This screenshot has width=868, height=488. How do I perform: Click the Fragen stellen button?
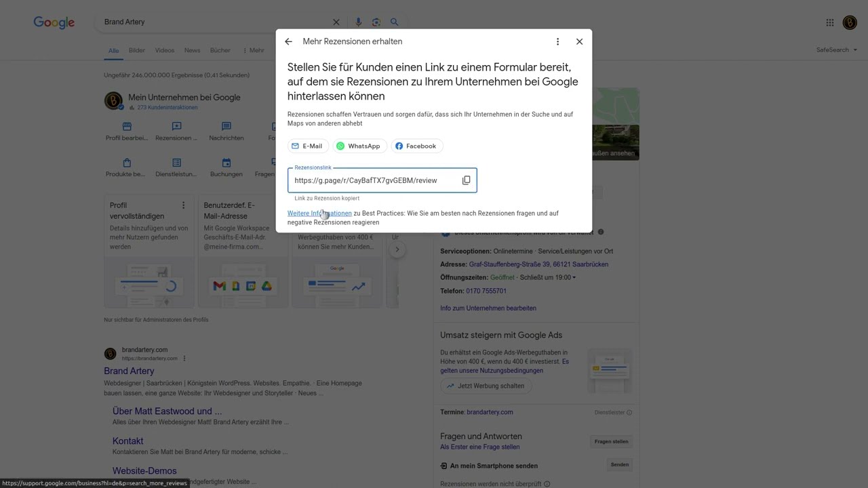tap(611, 441)
